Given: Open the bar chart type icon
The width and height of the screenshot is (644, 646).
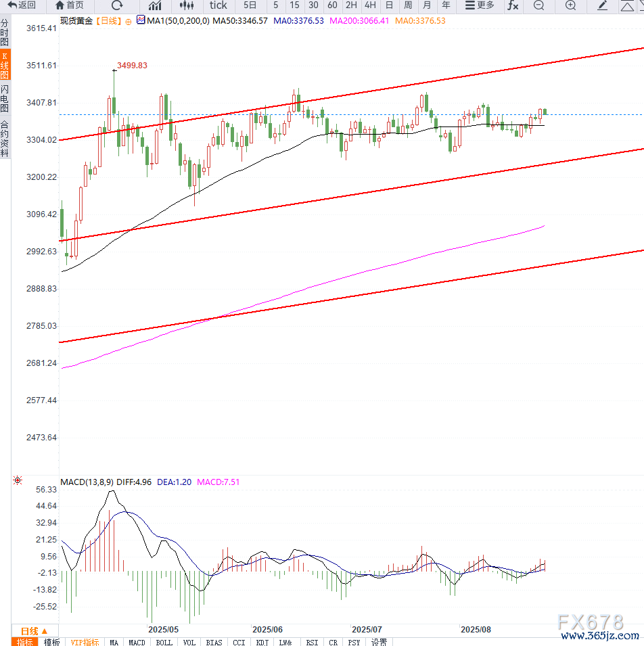Looking at the screenshot, I should coord(155,5).
